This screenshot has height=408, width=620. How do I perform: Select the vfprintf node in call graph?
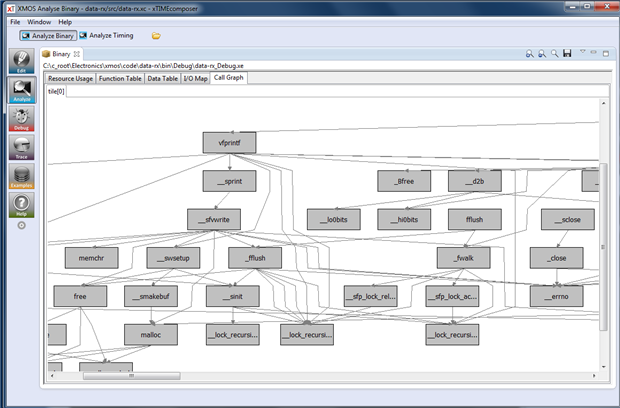[229, 143]
